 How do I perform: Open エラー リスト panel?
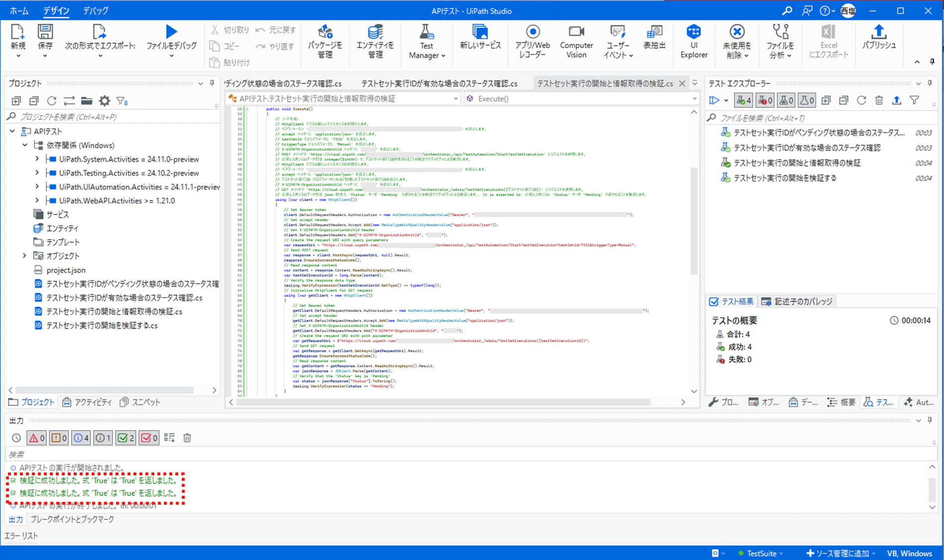21,536
